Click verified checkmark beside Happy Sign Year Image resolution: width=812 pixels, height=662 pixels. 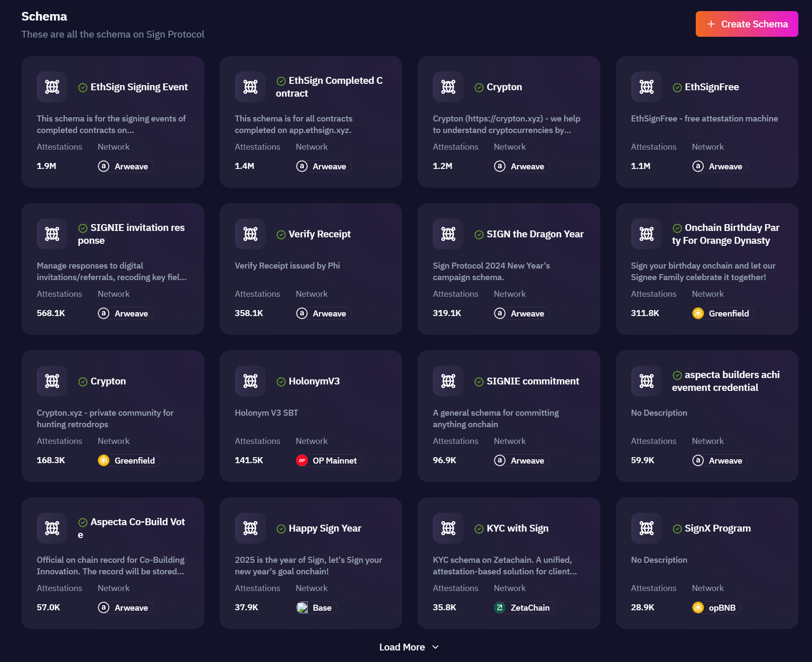pyautogui.click(x=281, y=529)
